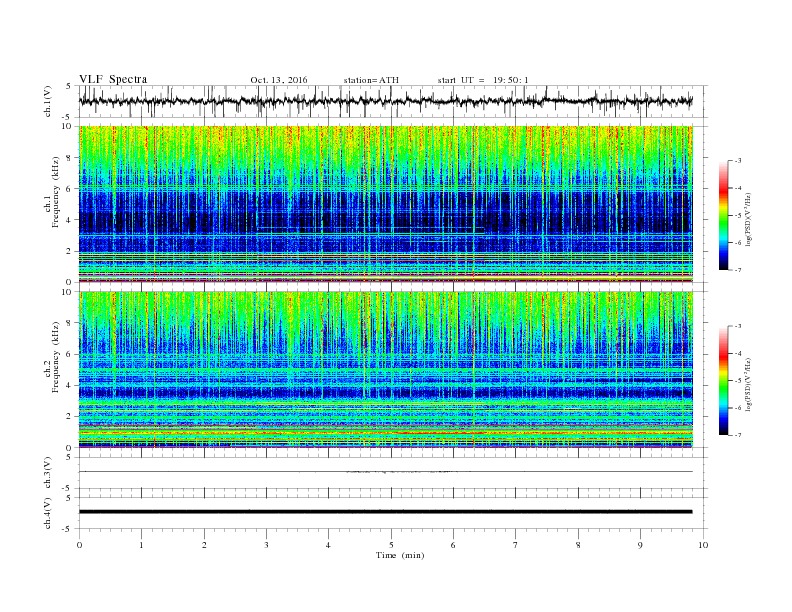Click the 'station=ATH' label
Screen dimensions: 792x612
[371, 80]
